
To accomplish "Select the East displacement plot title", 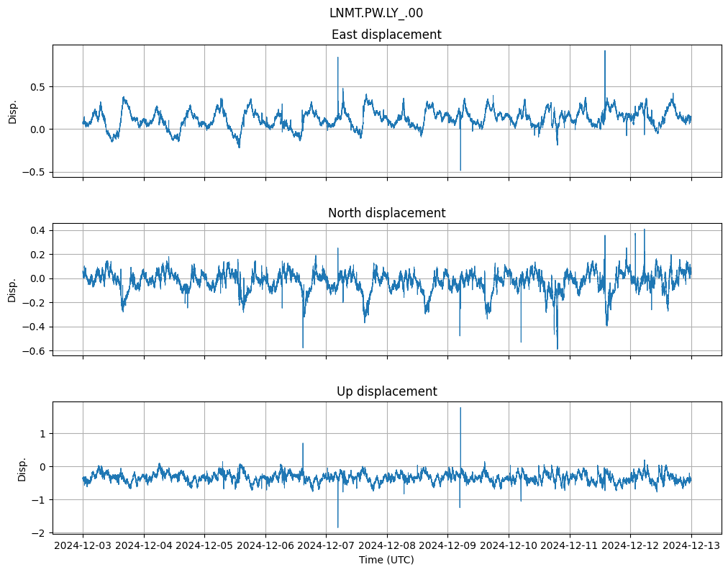I will click(x=386, y=35).
